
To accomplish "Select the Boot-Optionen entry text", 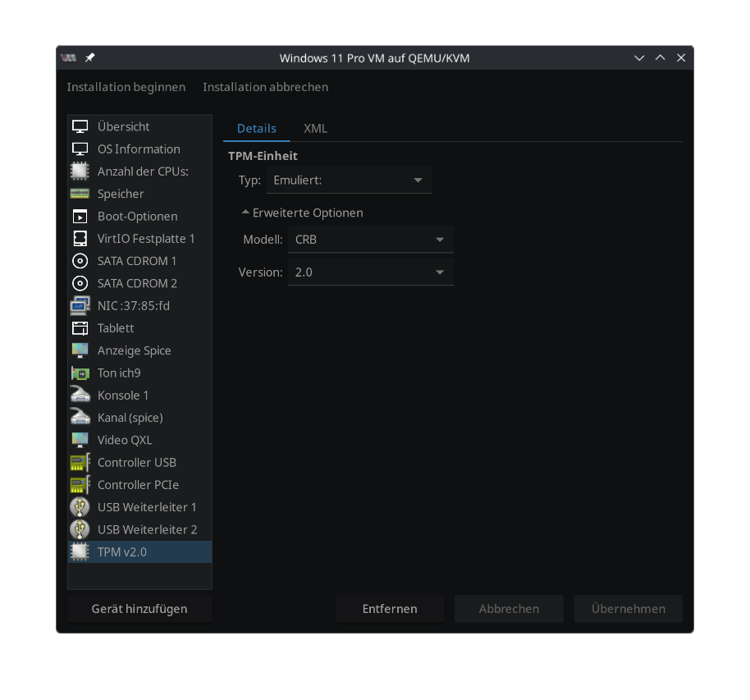I will [x=138, y=217].
